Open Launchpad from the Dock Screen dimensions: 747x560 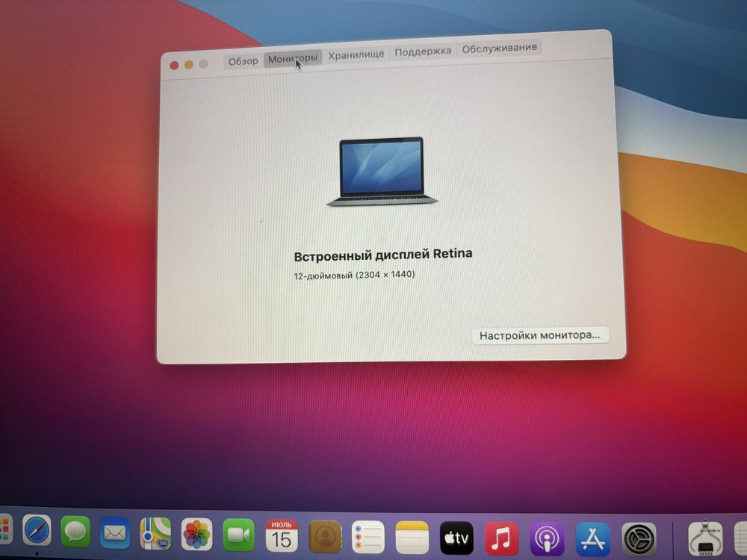click(x=5, y=529)
